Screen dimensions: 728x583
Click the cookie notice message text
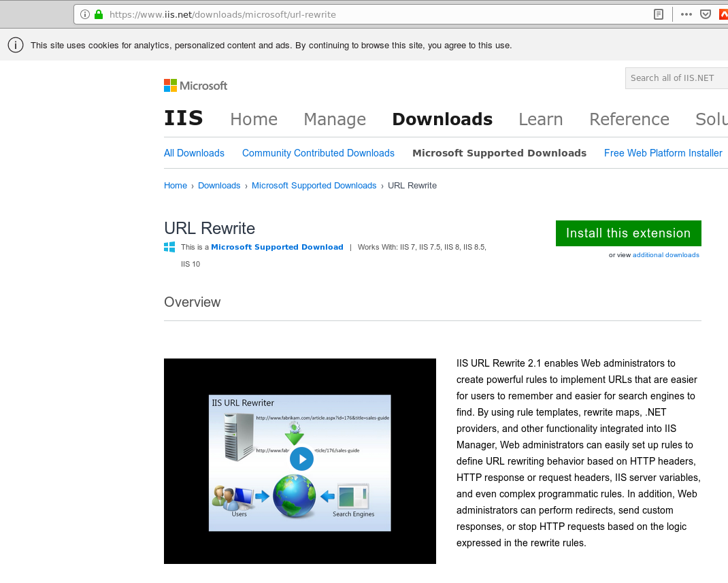271,46
